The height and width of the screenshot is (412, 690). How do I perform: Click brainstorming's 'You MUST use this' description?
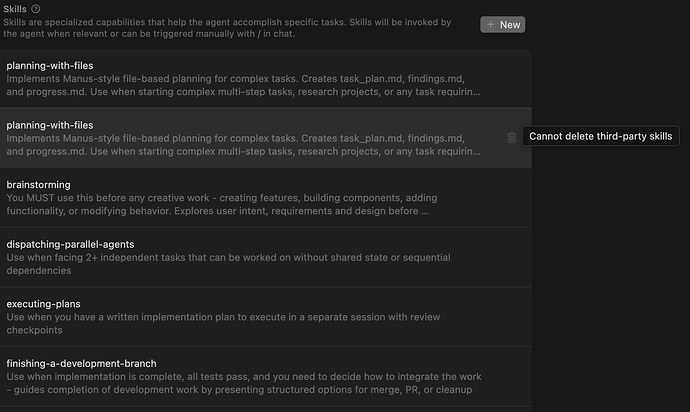click(x=222, y=204)
